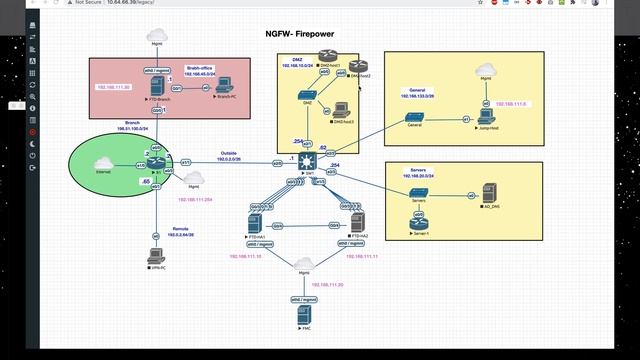Click the 192.168.111.30 label in Branch box
The image size is (640, 360).
click(113, 87)
